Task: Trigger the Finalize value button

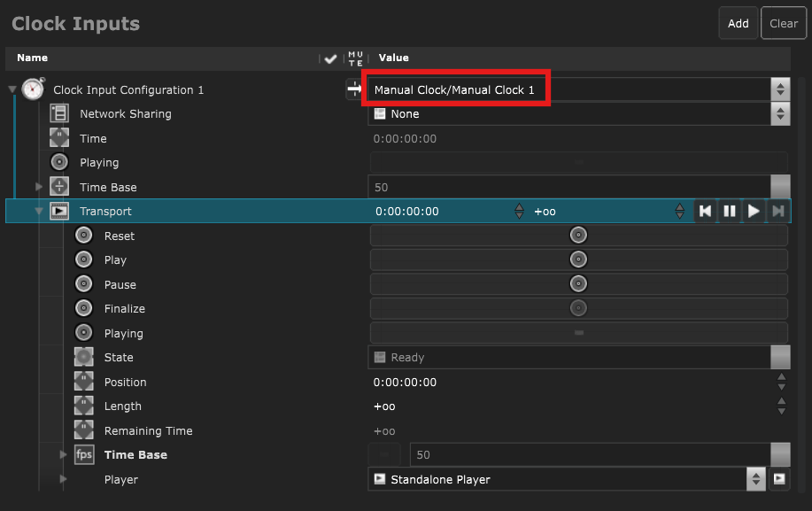Action: click(x=578, y=308)
